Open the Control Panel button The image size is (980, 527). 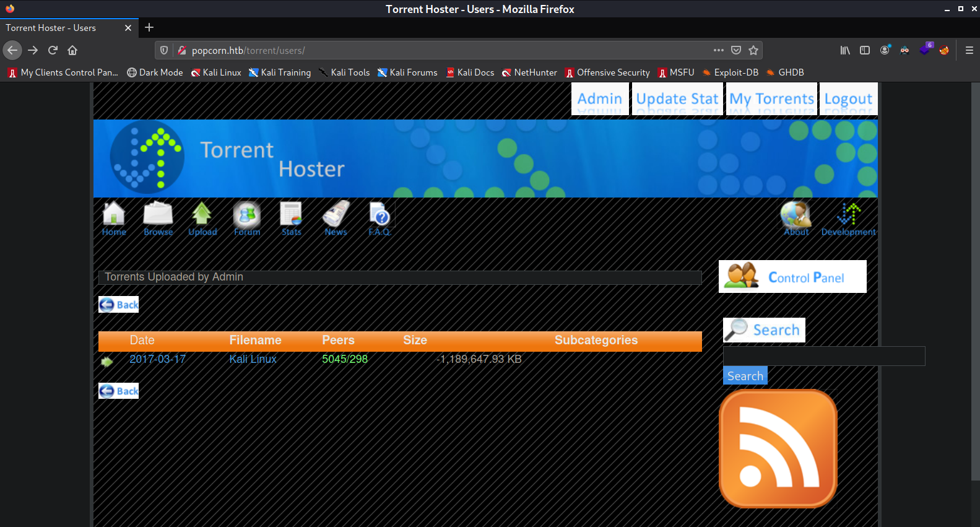pos(792,277)
